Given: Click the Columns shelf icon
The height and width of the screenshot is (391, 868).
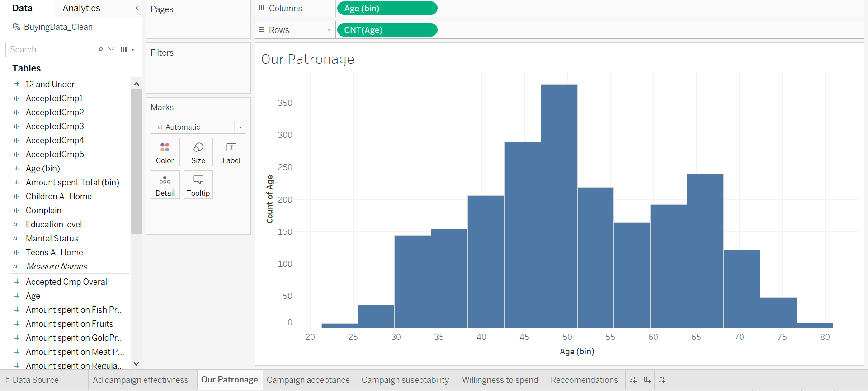Looking at the screenshot, I should 262,8.
